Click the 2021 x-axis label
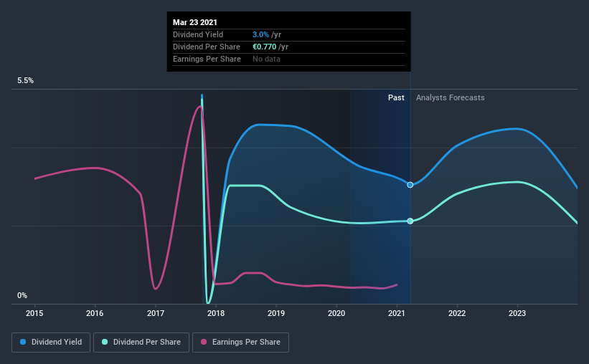589x364 pixels. (x=397, y=313)
